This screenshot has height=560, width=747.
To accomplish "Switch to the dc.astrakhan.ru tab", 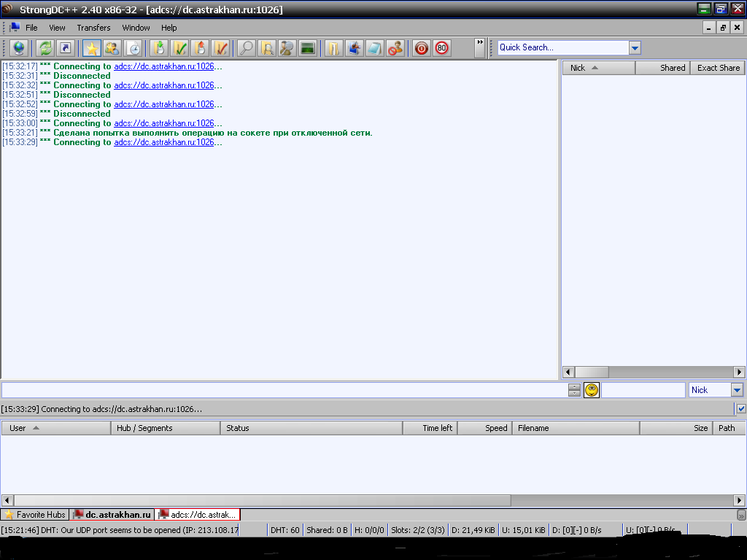I will click(x=112, y=515).
